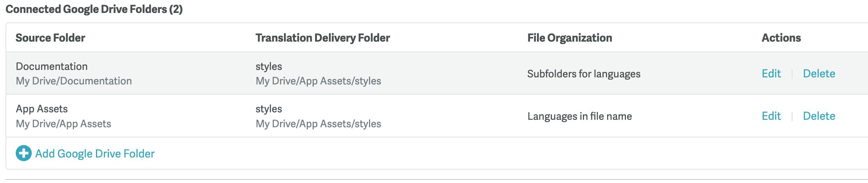
Task: Click styles delivery folder in App Assets row
Action: click(x=269, y=109)
